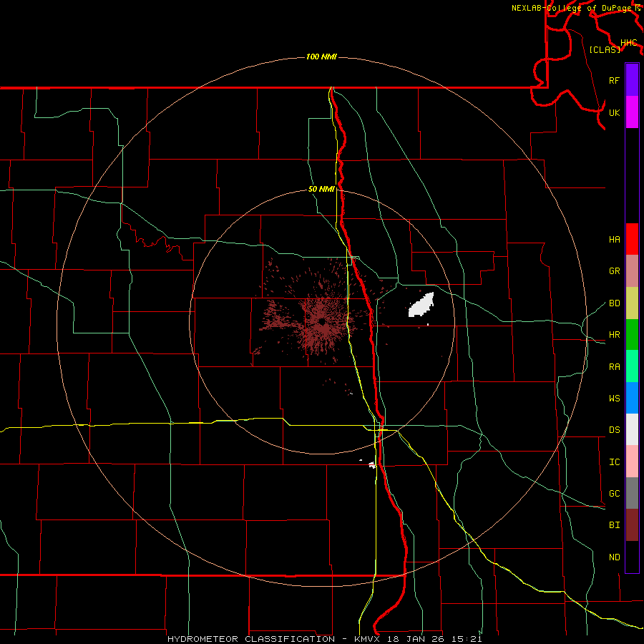This screenshot has height=644, width=644.
Task: Click the ND legend label
Action: (614, 557)
